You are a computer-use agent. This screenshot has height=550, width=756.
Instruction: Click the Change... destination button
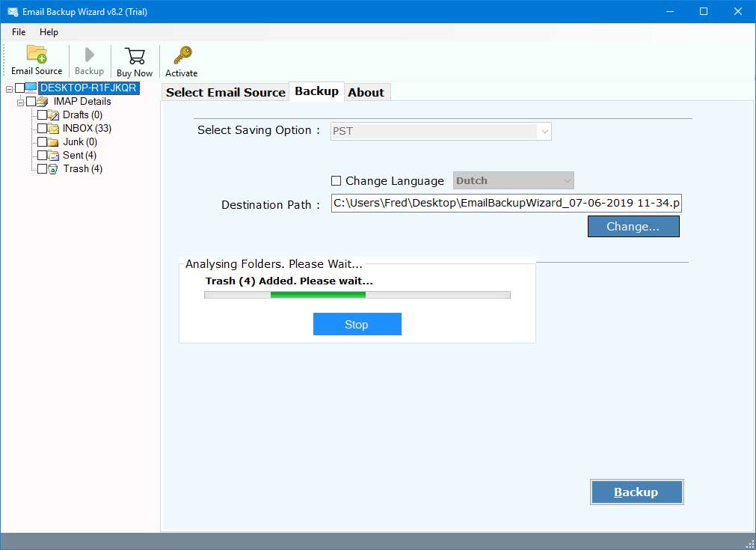point(633,226)
